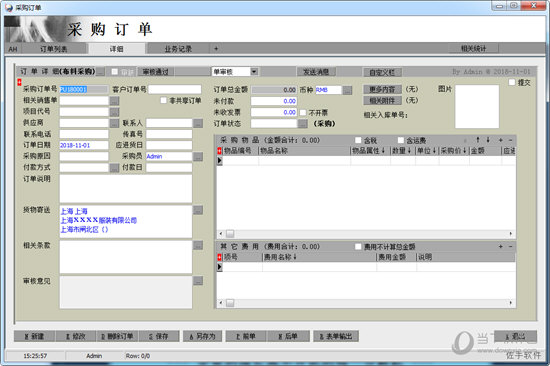Check 费用不计算总金额 option

pos(358,247)
